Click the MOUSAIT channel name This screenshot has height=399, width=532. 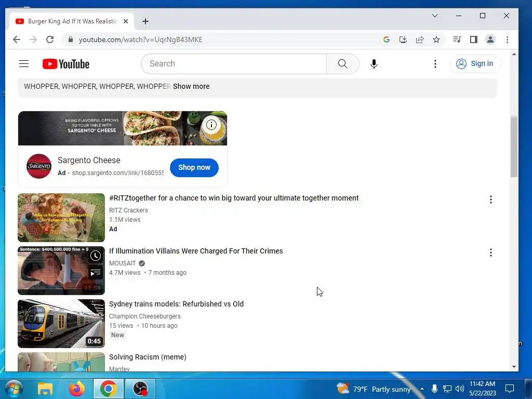point(123,263)
